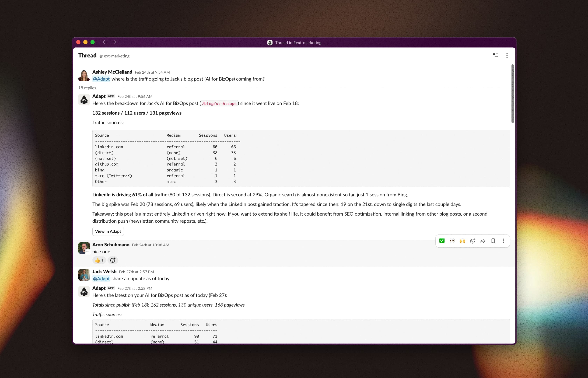Open the emoji reaction picker on Adapt's message
Viewport: 588px width, 378px height.
click(x=472, y=241)
